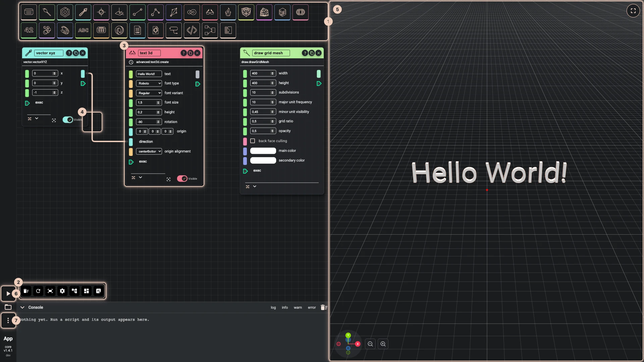The image size is (644, 362).
Task: Toggle Visible switch on vector xyz node
Action: coord(68,120)
